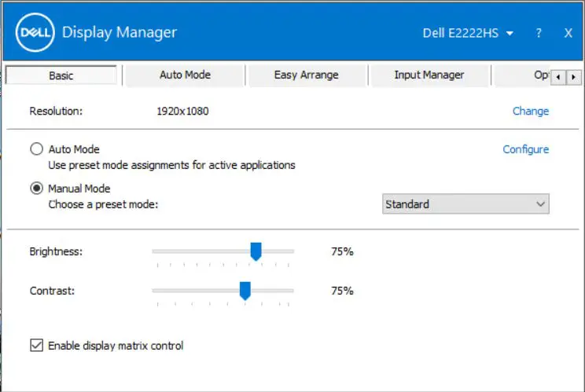This screenshot has height=392, width=585.
Task: Select the Auto Mode radio button
Action: click(x=36, y=149)
